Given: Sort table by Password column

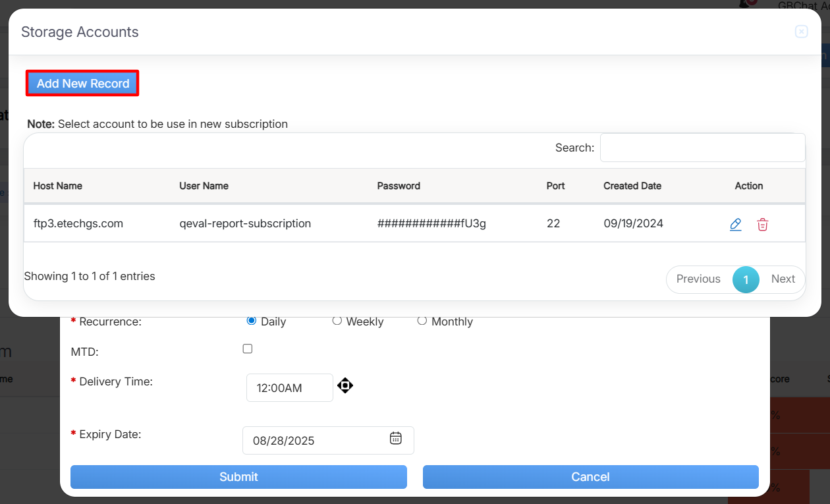Looking at the screenshot, I should [399, 186].
